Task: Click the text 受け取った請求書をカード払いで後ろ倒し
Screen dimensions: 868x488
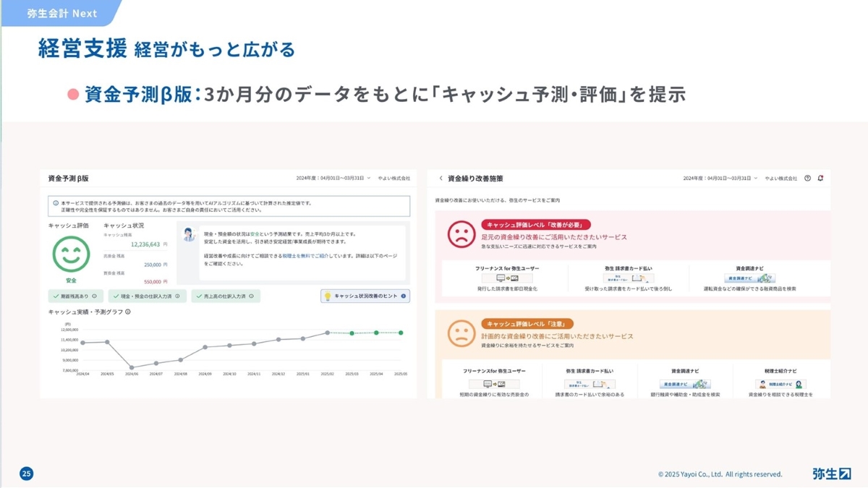Action: 629,288
